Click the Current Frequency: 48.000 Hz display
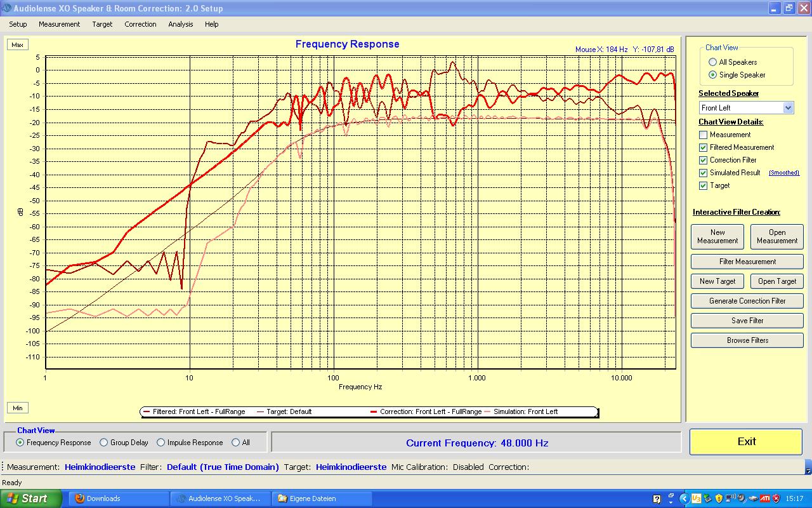 coord(477,443)
